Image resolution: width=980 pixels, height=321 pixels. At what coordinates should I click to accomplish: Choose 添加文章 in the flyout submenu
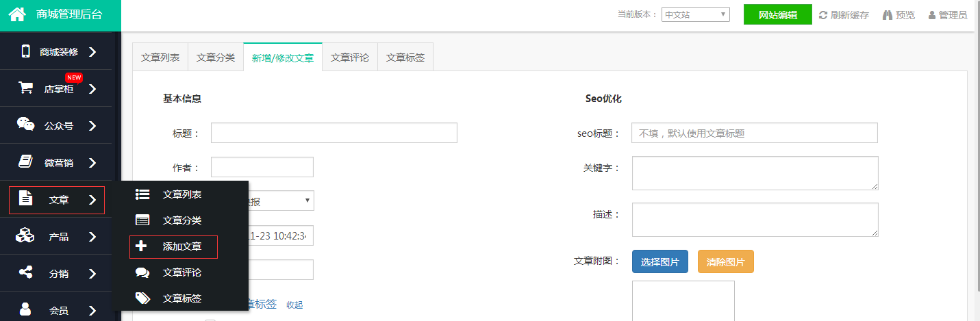click(181, 246)
